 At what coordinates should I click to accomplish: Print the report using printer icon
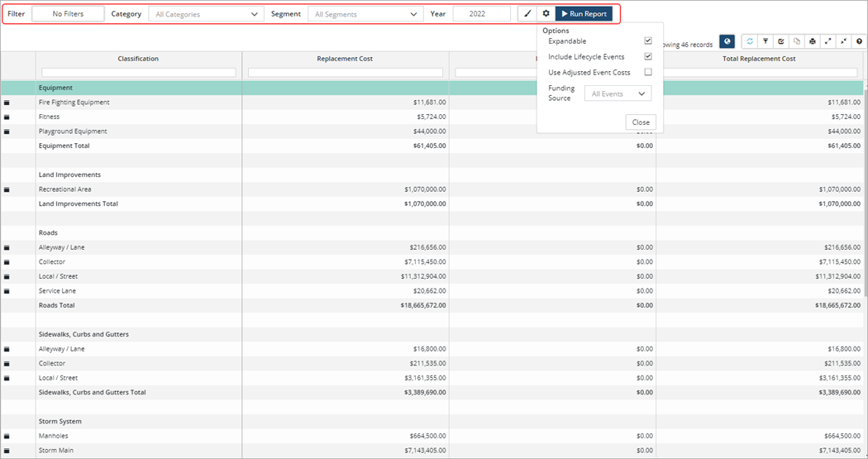(813, 41)
